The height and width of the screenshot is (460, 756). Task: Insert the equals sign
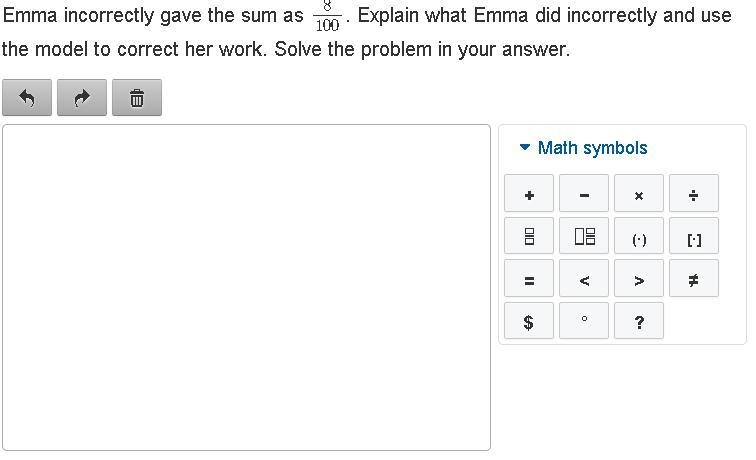[x=529, y=278]
